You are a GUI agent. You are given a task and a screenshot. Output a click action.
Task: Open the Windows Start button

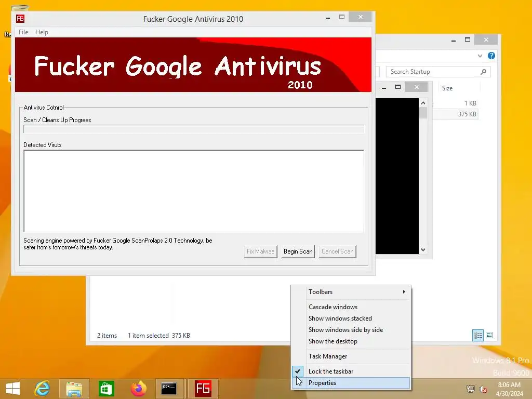(x=13, y=389)
